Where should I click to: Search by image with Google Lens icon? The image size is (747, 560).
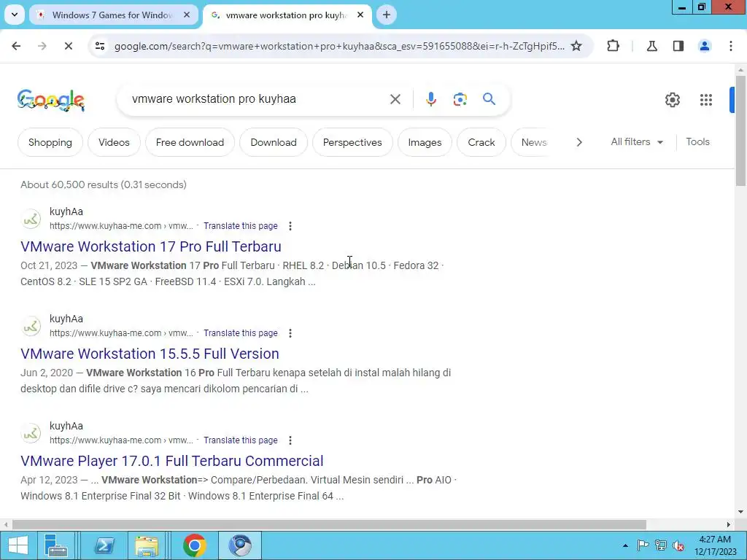click(x=460, y=99)
